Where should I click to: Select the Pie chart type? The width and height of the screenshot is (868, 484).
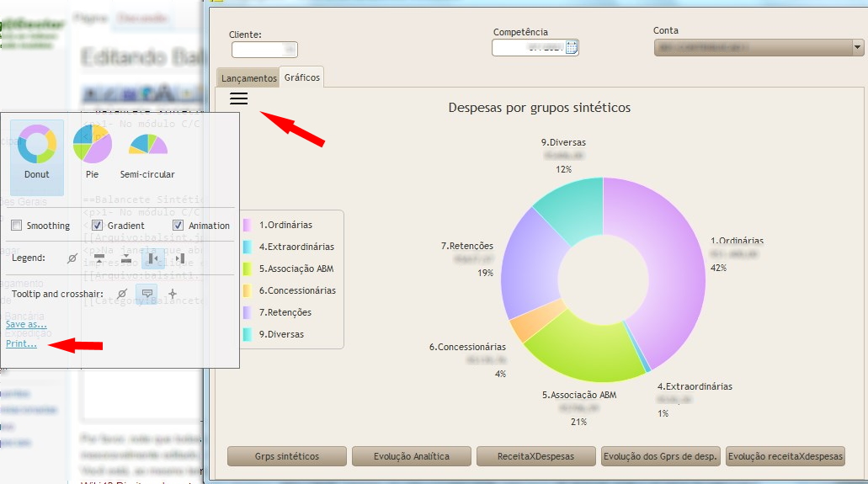pyautogui.click(x=93, y=153)
